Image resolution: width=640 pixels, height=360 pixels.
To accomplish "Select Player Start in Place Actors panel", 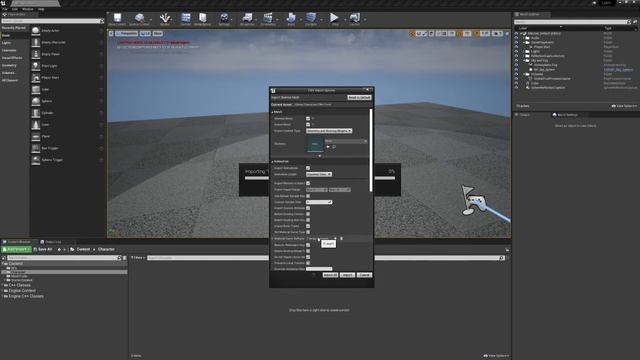I will pyautogui.click(x=50, y=78).
